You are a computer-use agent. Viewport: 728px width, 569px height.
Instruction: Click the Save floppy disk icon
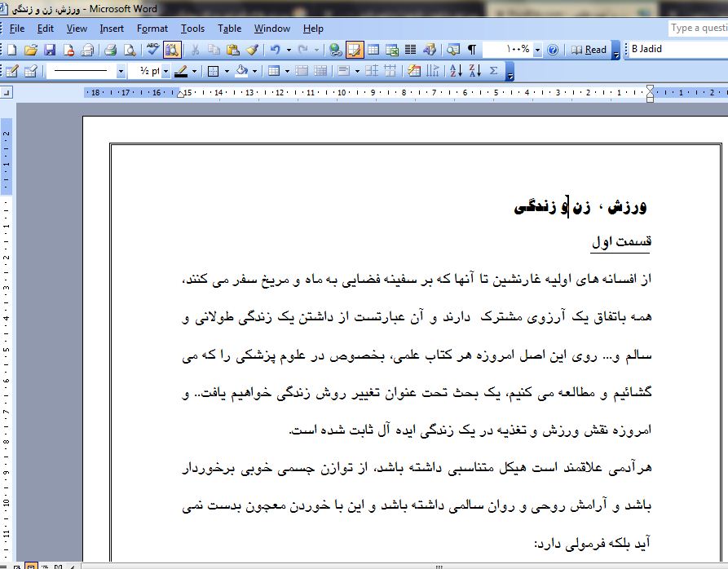(x=49, y=50)
